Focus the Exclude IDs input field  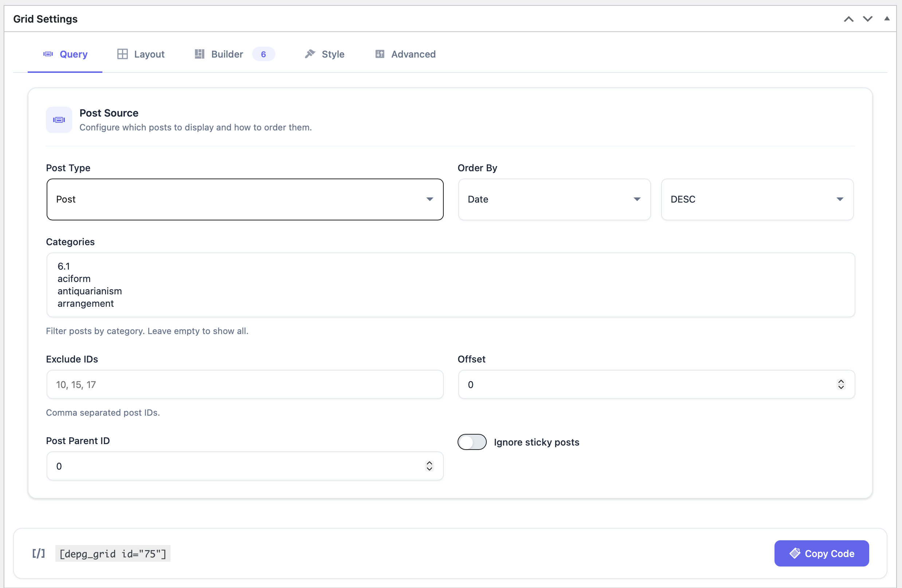245,384
